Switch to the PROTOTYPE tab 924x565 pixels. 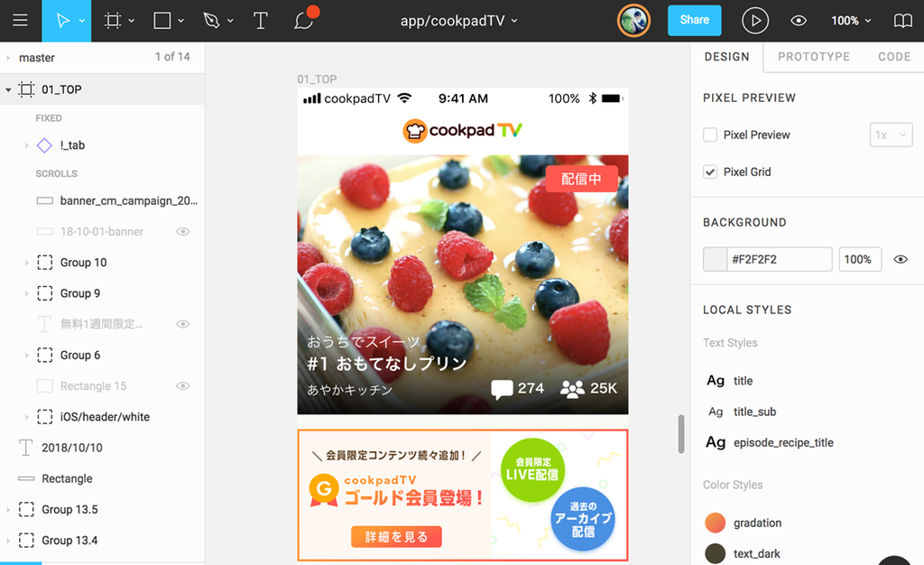click(814, 57)
